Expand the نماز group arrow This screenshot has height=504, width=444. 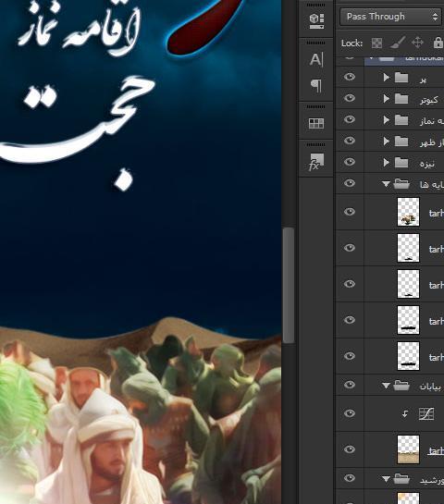click(x=386, y=120)
